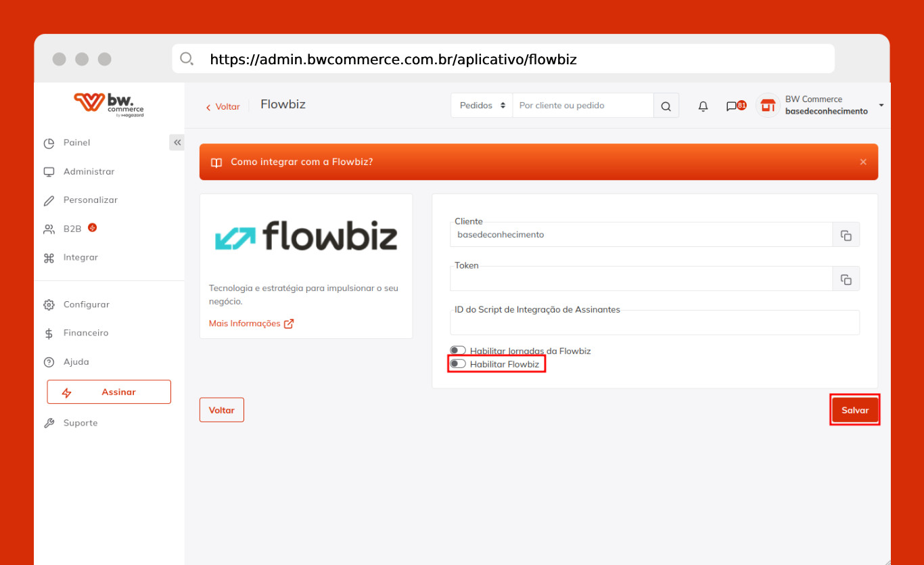Screen dimensions: 924x565
Task: Click the basedeconhecimento account name
Action: (x=826, y=112)
